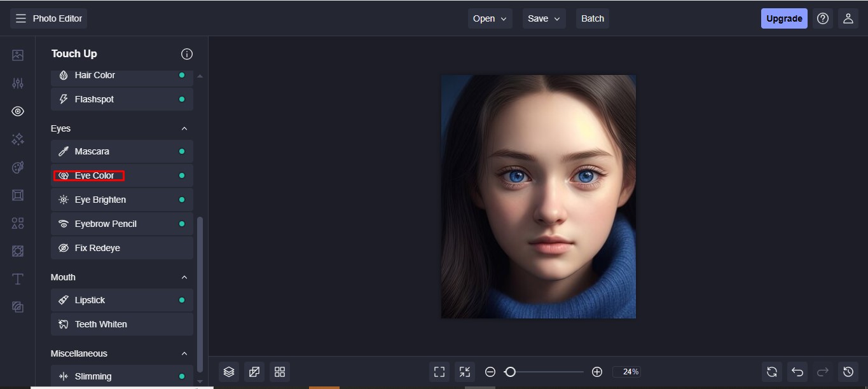Collapse the Mouth section

184,276
